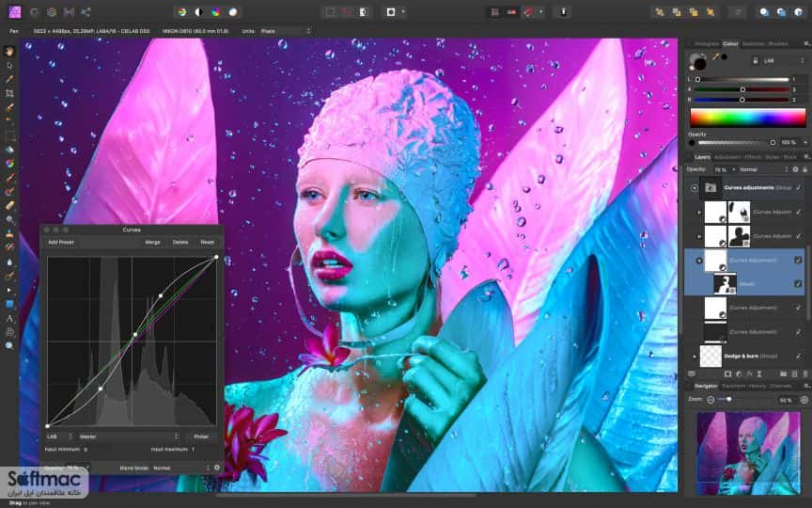This screenshot has height=508, width=812.
Task: Switch to the Export Persona icon
Action: click(x=86, y=12)
